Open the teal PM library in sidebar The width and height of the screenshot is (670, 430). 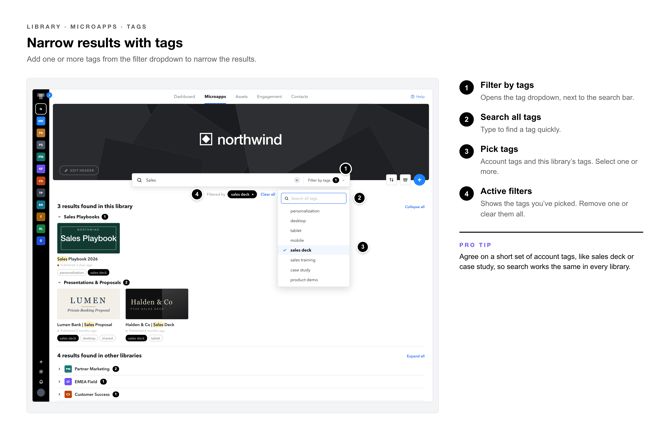[x=41, y=157]
